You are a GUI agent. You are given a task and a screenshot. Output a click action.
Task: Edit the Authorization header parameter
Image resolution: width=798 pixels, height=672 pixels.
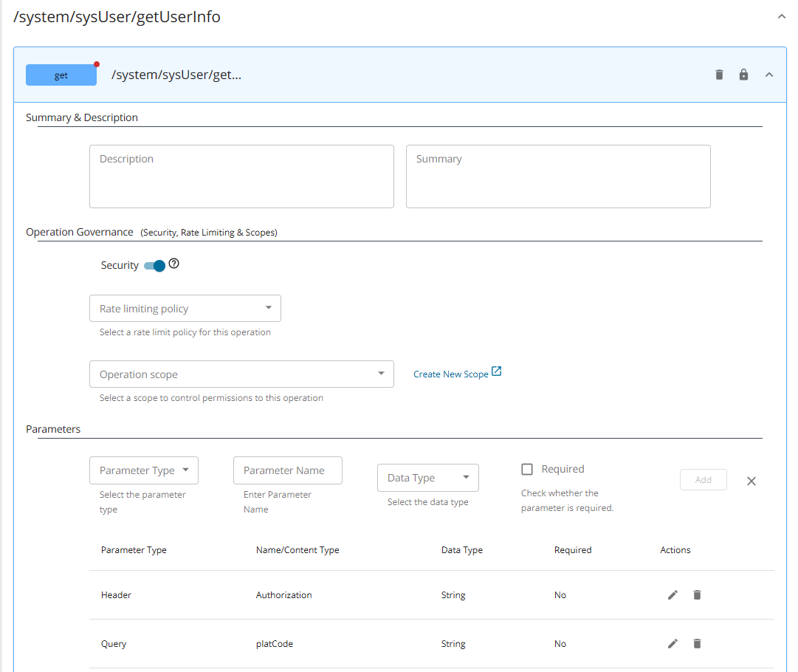click(673, 594)
